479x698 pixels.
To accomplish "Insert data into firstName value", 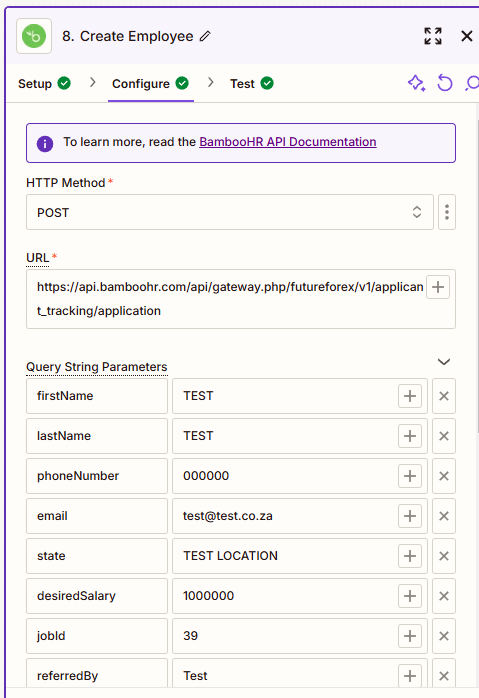I will (x=410, y=396).
